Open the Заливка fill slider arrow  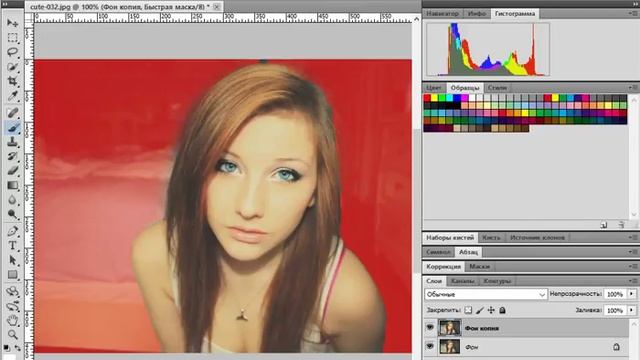[632, 310]
